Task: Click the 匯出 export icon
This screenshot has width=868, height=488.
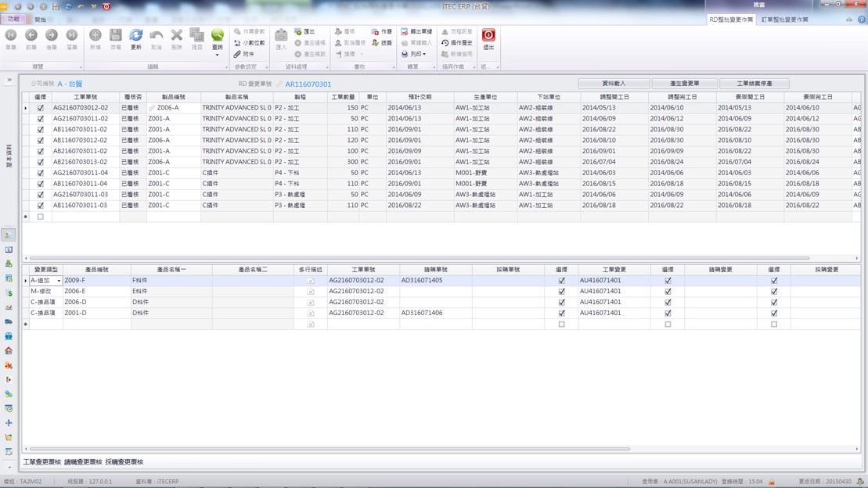Action: click(304, 32)
